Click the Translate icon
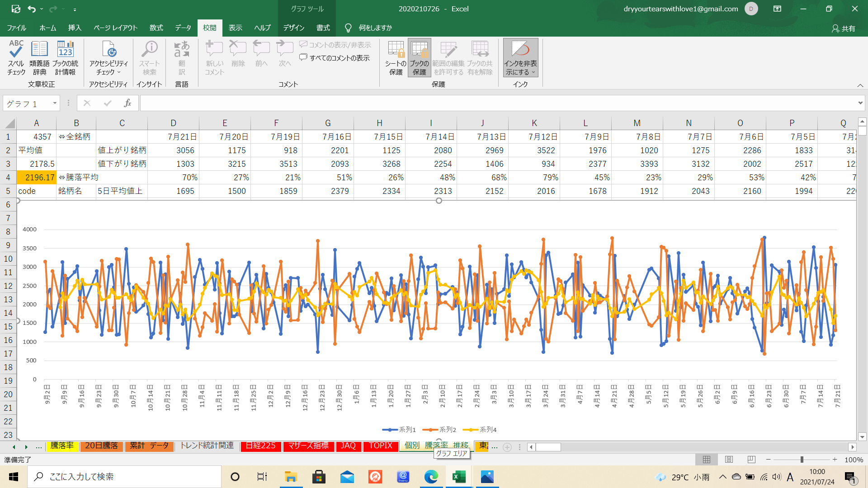The image size is (868, 488). point(182,57)
